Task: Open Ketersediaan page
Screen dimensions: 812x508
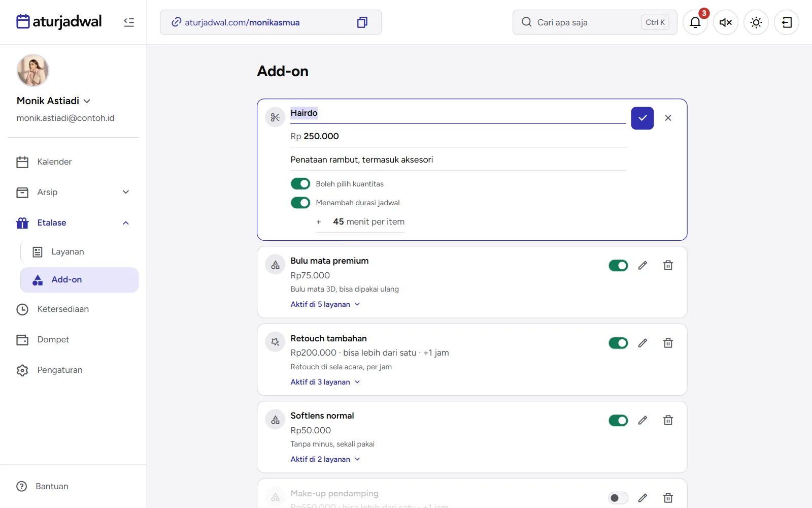Action: [73, 309]
